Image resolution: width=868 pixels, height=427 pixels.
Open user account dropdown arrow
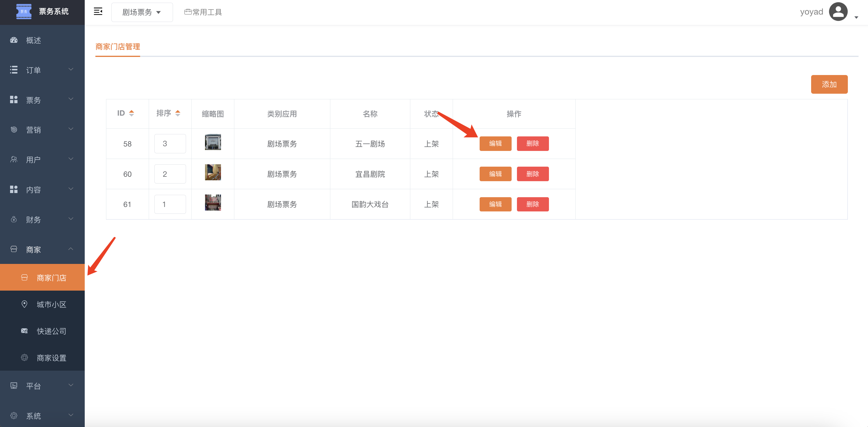tap(856, 17)
